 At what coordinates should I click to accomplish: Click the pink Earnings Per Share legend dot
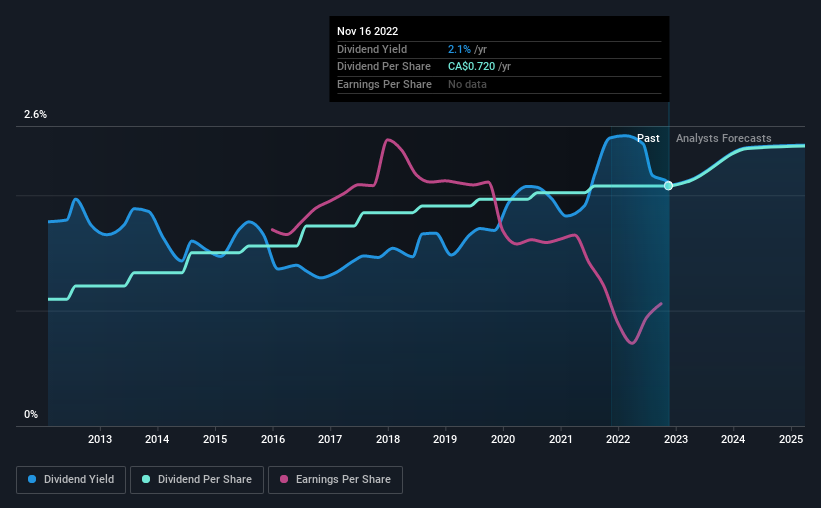click(284, 479)
